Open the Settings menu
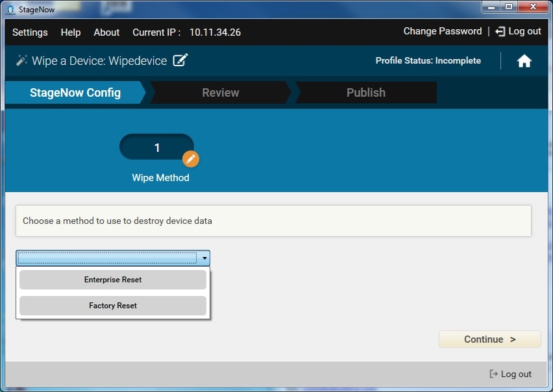The height and width of the screenshot is (392, 553). point(30,32)
